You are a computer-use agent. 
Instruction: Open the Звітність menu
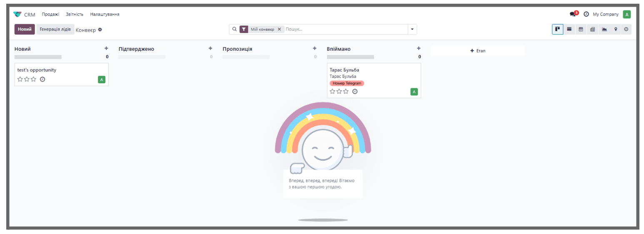[75, 14]
